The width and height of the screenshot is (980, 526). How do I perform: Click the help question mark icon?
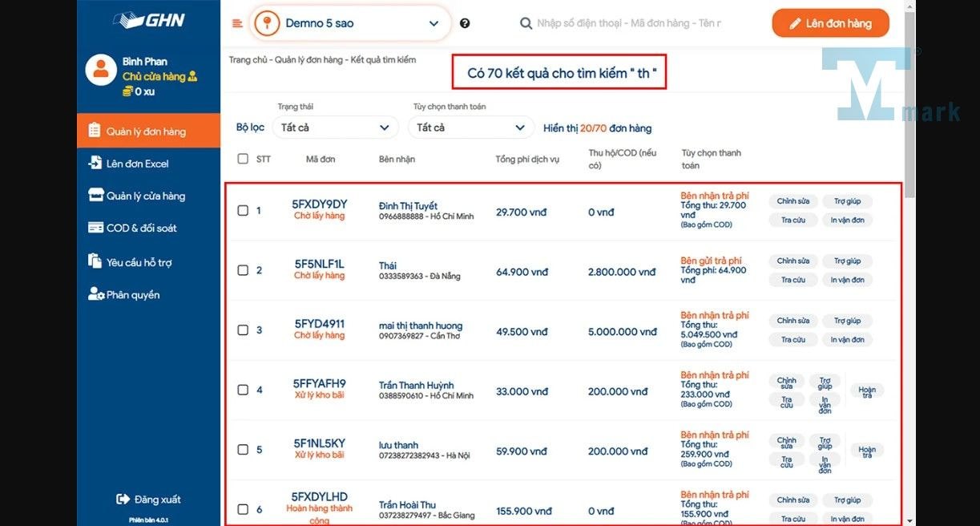pos(465,23)
